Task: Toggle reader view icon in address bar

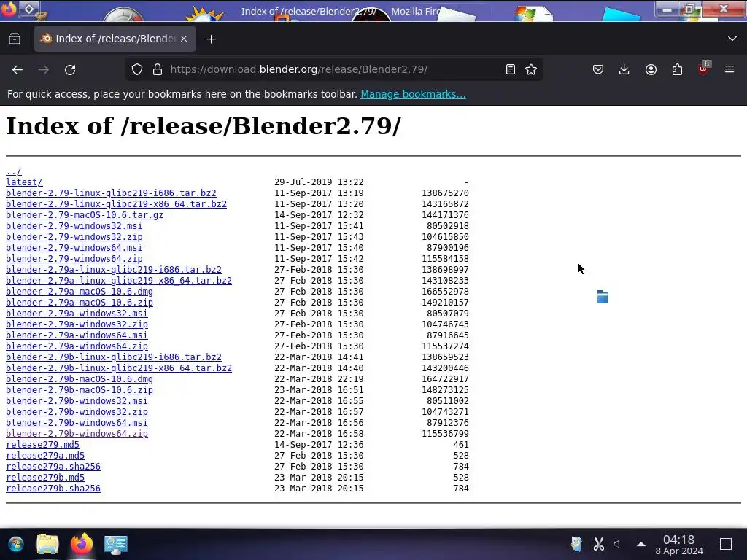Action: 510,69
